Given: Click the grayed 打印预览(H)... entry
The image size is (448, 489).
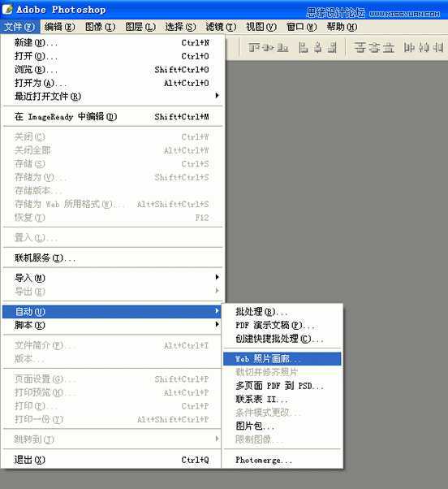Looking at the screenshot, I should 111,392.
